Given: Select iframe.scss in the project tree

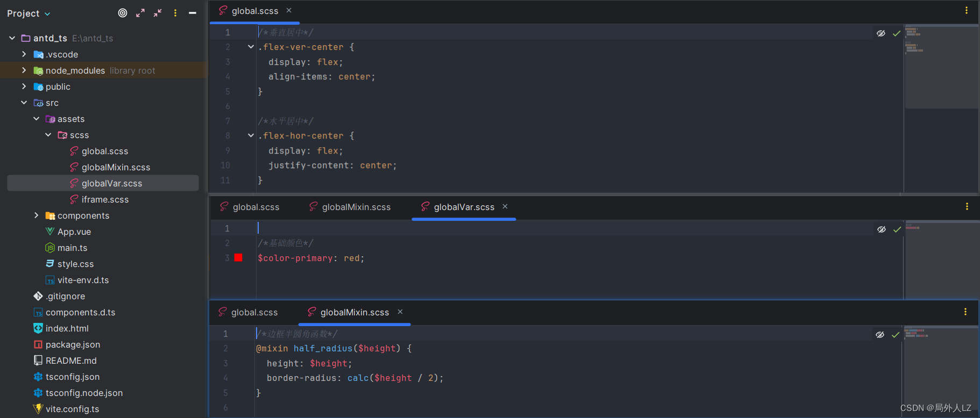Looking at the screenshot, I should [105, 199].
